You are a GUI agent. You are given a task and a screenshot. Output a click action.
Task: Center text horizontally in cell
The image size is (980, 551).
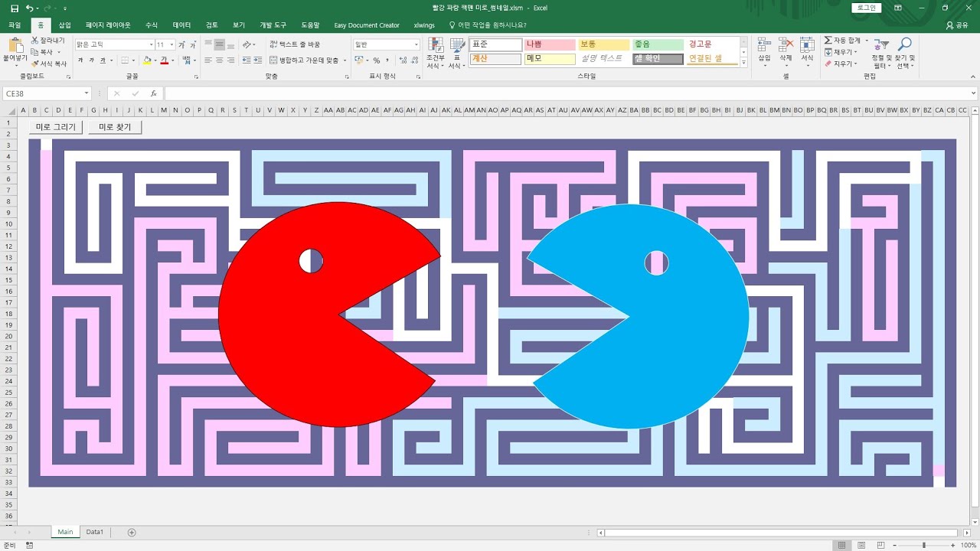coord(220,60)
